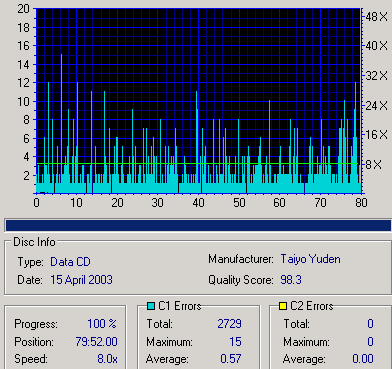
Task: Click the Progress value 100 %
Action: 102,324
